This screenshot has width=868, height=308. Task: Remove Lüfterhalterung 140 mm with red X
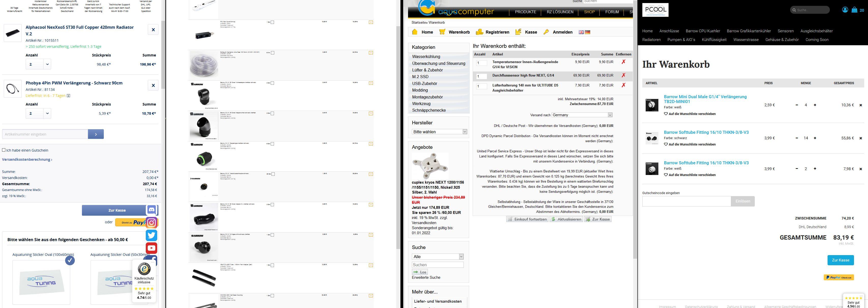coord(623,85)
